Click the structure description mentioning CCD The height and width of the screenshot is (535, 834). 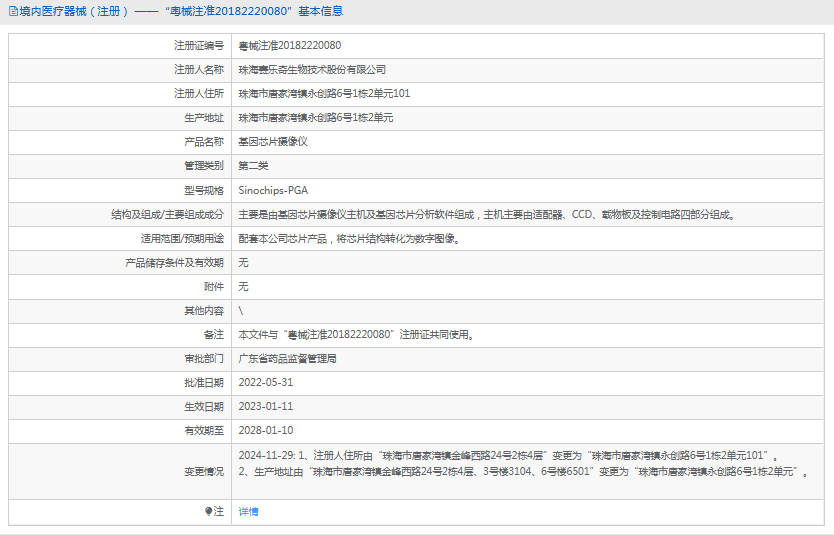click(x=487, y=214)
